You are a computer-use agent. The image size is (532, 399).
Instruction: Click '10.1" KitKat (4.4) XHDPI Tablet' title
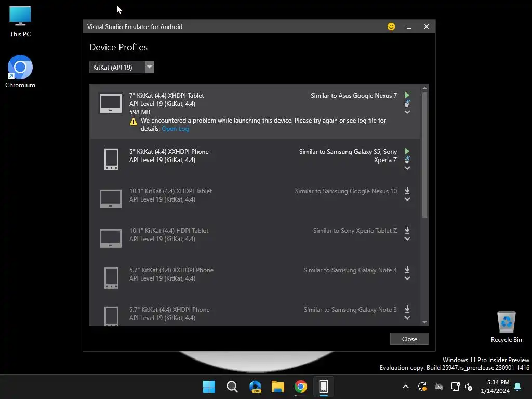pyautogui.click(x=170, y=191)
